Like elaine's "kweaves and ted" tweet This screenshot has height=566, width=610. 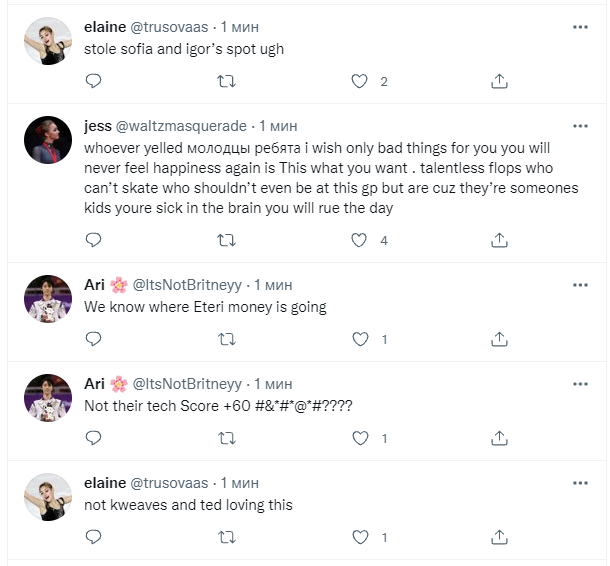coord(360,537)
